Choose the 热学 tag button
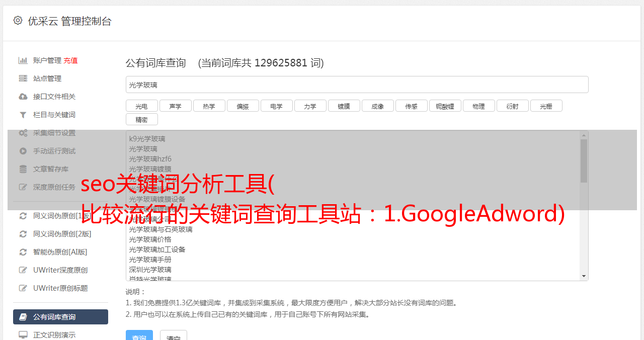Image resolution: width=644 pixels, height=340 pixels. pyautogui.click(x=209, y=106)
